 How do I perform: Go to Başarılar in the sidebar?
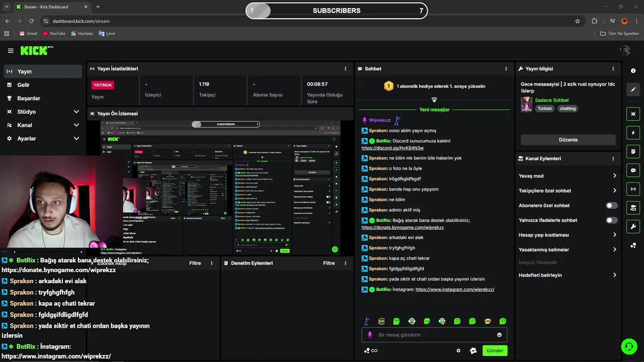coord(42,98)
